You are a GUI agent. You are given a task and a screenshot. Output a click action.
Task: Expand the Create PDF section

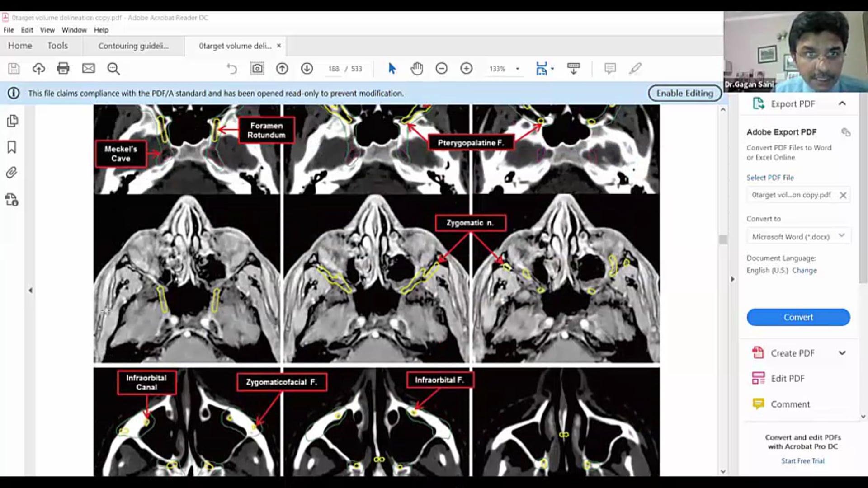842,352
